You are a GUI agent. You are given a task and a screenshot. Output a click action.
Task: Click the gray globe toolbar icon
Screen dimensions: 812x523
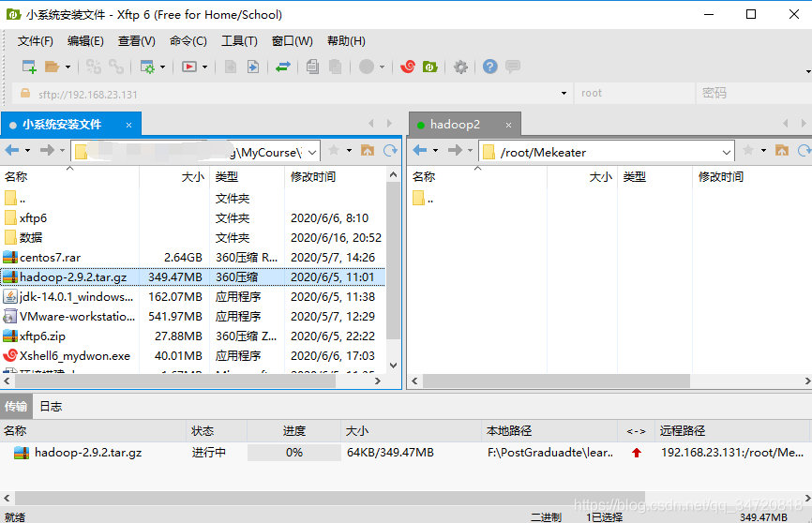367,67
